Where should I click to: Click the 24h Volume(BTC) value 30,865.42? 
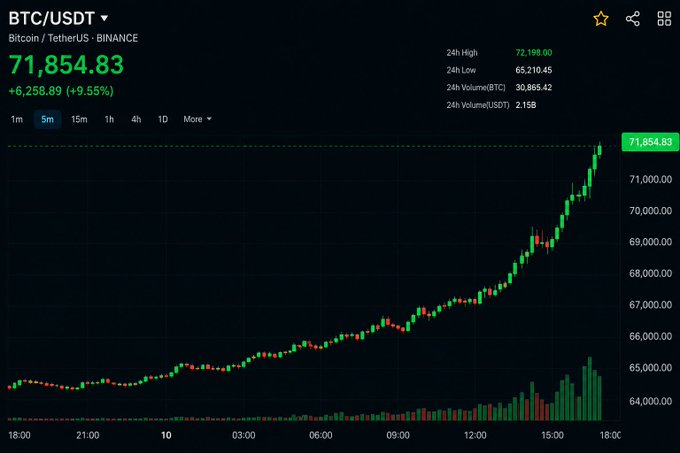tap(533, 87)
